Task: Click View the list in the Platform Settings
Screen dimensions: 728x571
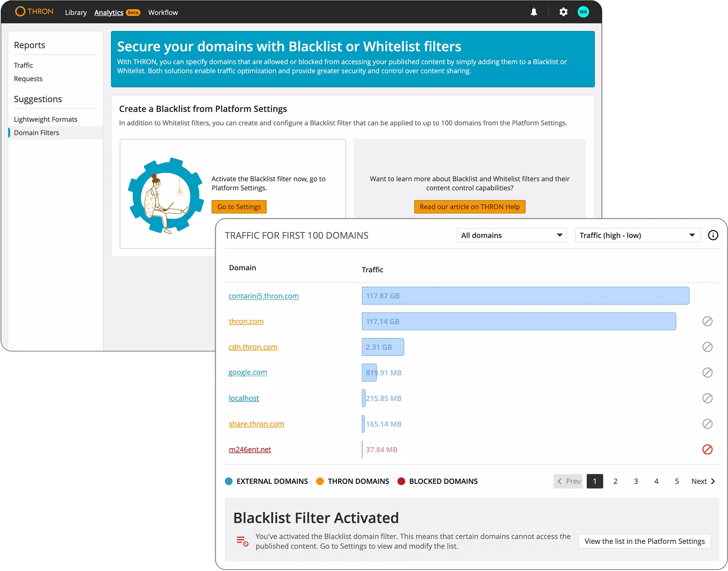Action: click(645, 541)
